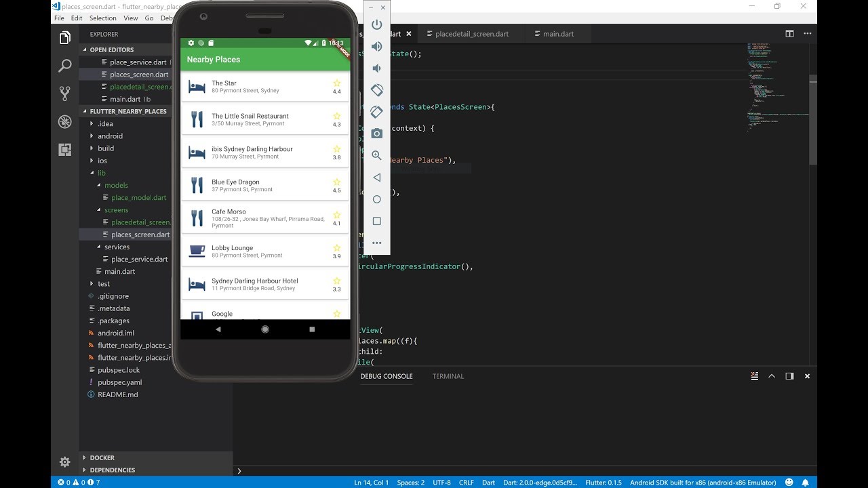Open the Edit menu

[x=77, y=18]
